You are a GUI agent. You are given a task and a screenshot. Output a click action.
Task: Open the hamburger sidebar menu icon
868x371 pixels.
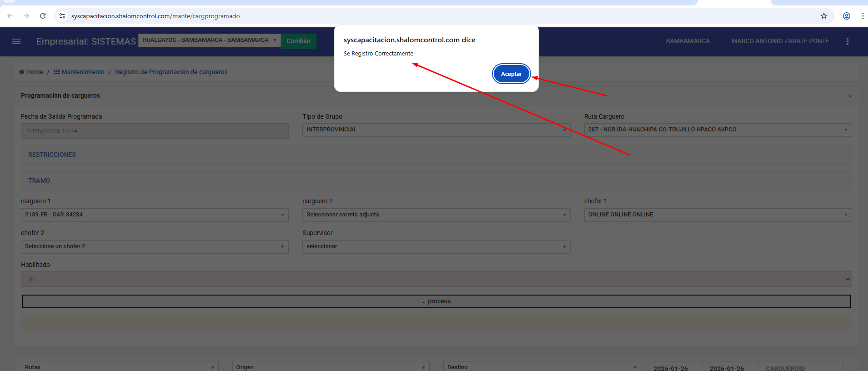pos(16,41)
